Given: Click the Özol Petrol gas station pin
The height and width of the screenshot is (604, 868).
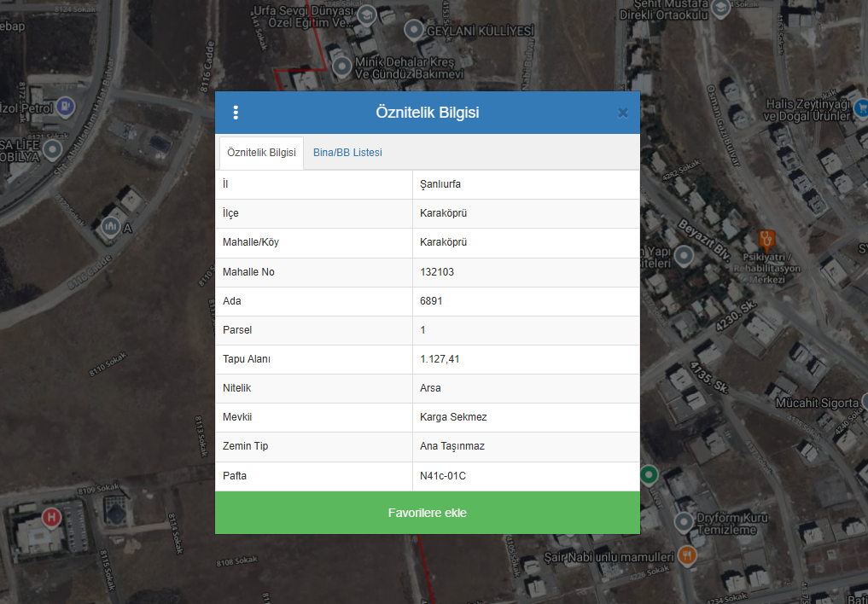Looking at the screenshot, I should click(x=66, y=107).
